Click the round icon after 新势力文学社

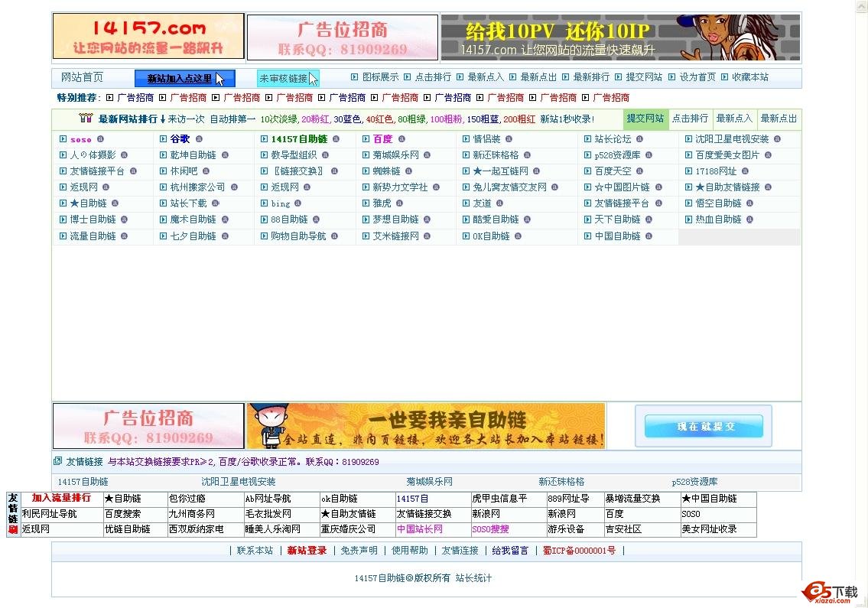coord(436,187)
